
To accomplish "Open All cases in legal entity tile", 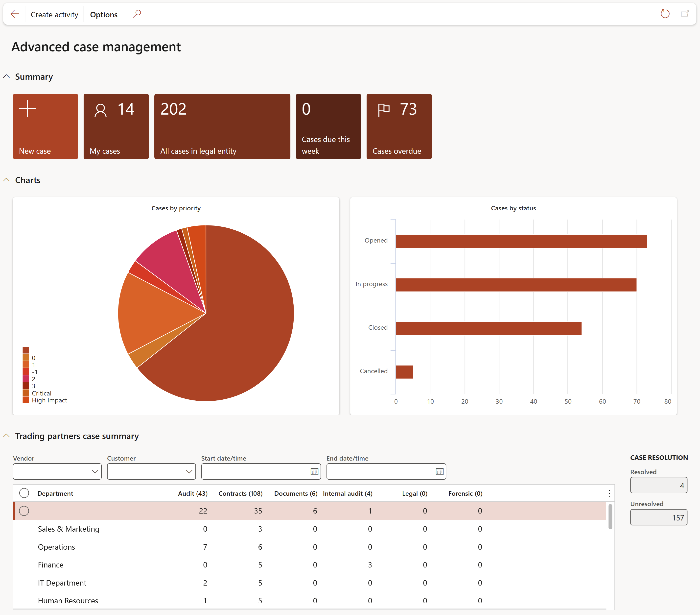I will pyautogui.click(x=222, y=126).
